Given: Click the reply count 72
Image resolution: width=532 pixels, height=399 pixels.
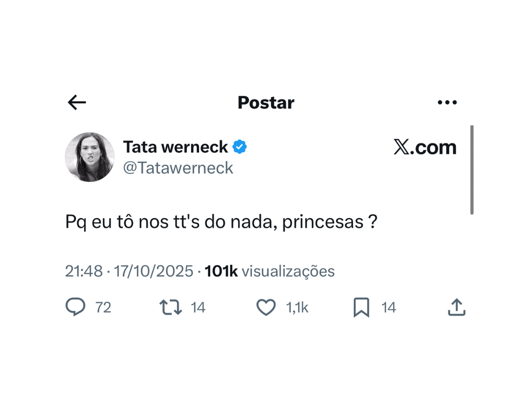Looking at the screenshot, I should (x=103, y=307).
